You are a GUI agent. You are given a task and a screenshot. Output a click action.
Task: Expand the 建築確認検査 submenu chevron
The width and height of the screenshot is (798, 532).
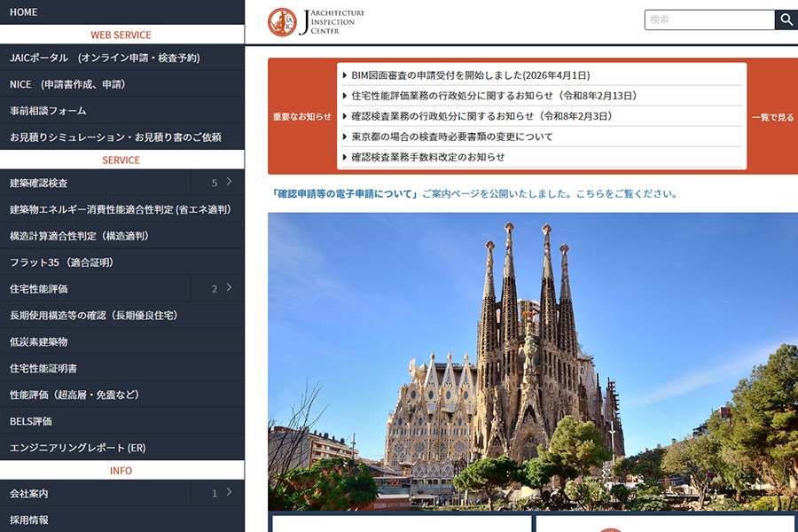tap(229, 183)
